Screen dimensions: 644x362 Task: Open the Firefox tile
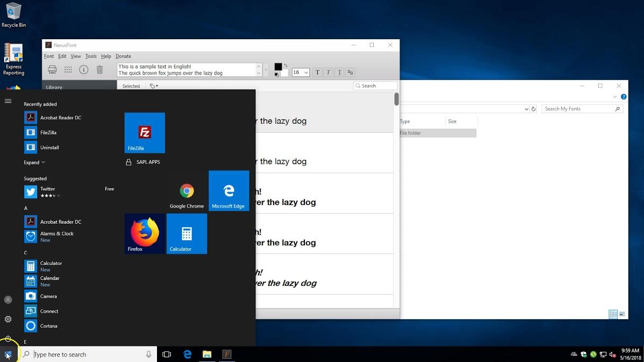(145, 234)
